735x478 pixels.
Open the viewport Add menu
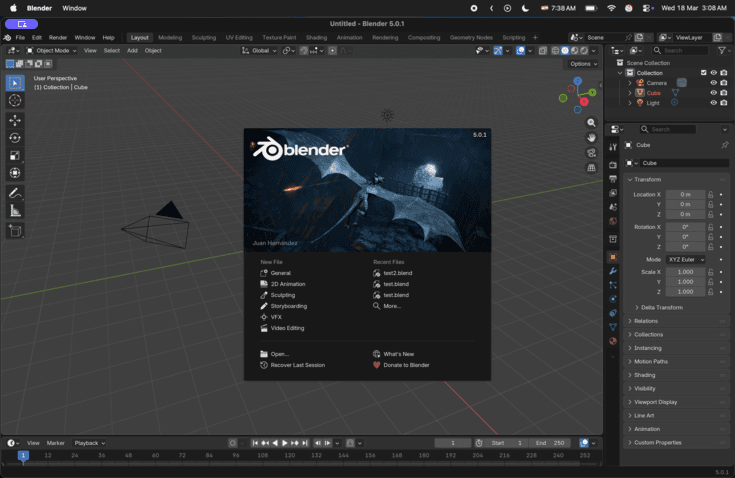pyautogui.click(x=132, y=51)
